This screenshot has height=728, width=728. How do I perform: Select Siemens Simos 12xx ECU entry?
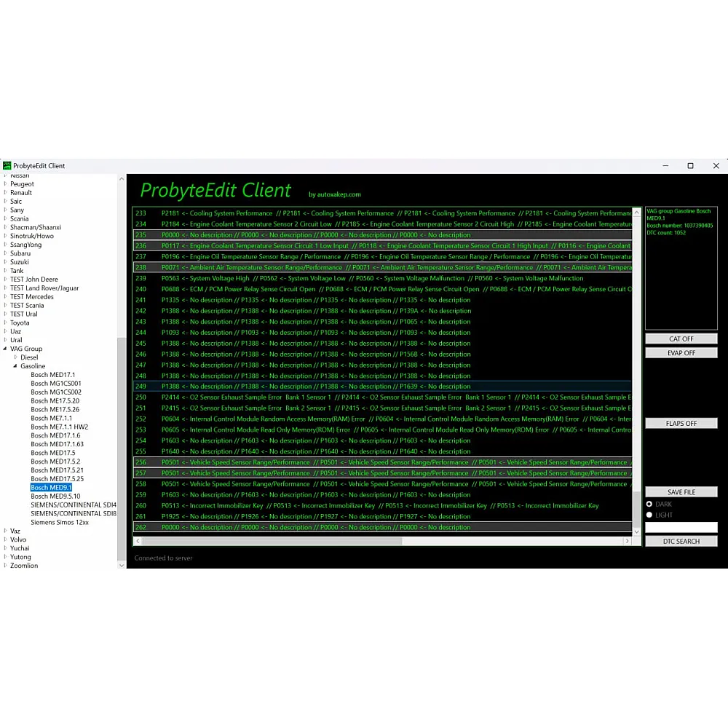tap(60, 522)
